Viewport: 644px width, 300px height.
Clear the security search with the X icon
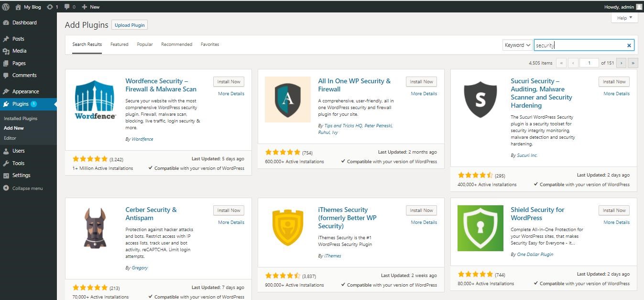[629, 45]
